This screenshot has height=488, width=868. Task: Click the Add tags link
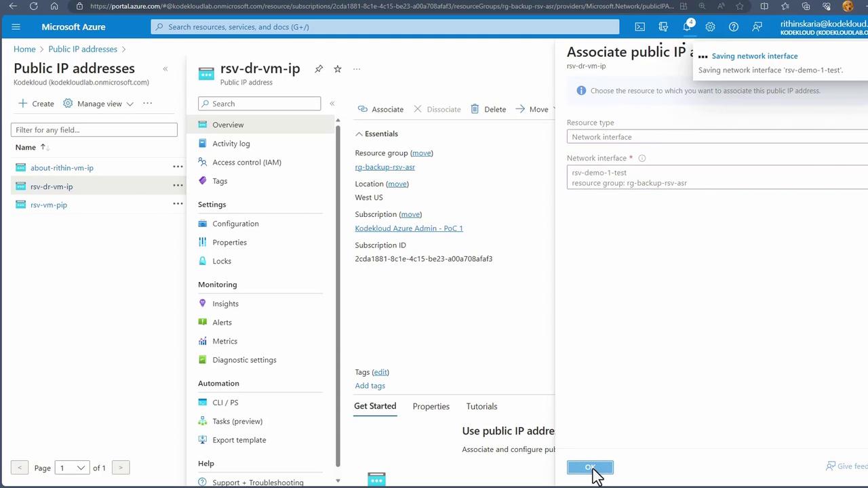pyautogui.click(x=370, y=386)
